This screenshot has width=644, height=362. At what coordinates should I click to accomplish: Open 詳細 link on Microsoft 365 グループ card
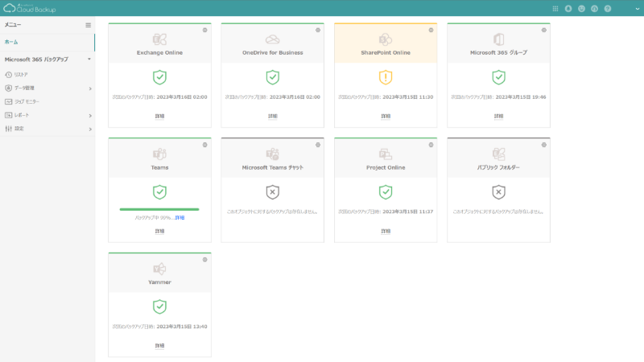click(x=498, y=116)
